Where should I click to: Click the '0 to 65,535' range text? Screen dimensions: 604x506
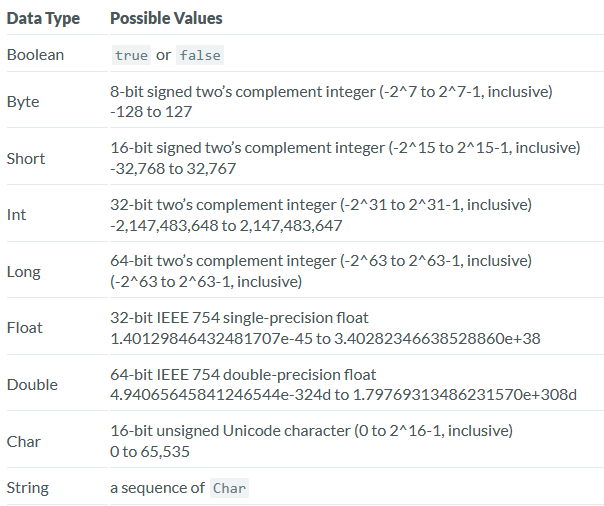pos(150,452)
